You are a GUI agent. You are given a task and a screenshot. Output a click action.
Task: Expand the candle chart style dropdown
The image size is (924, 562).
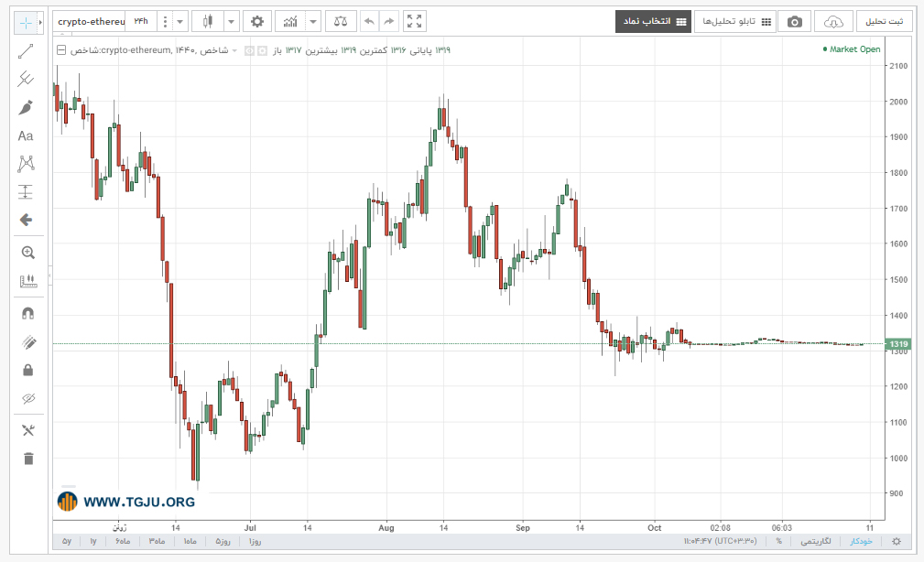231,22
